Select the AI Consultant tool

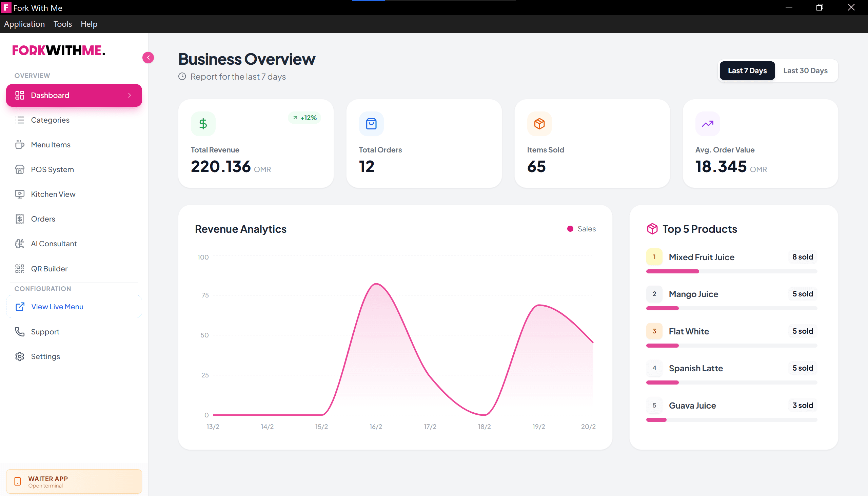54,244
